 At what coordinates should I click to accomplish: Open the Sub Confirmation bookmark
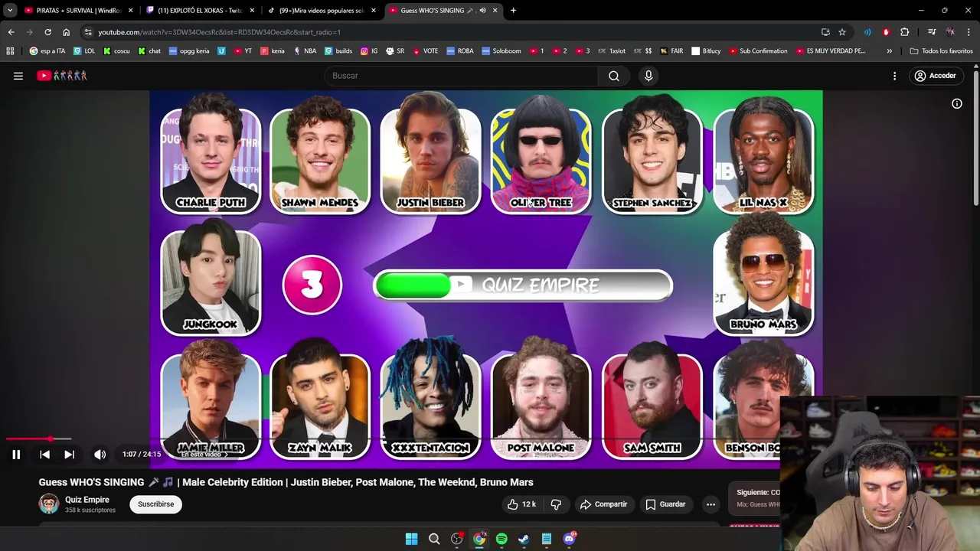click(758, 51)
